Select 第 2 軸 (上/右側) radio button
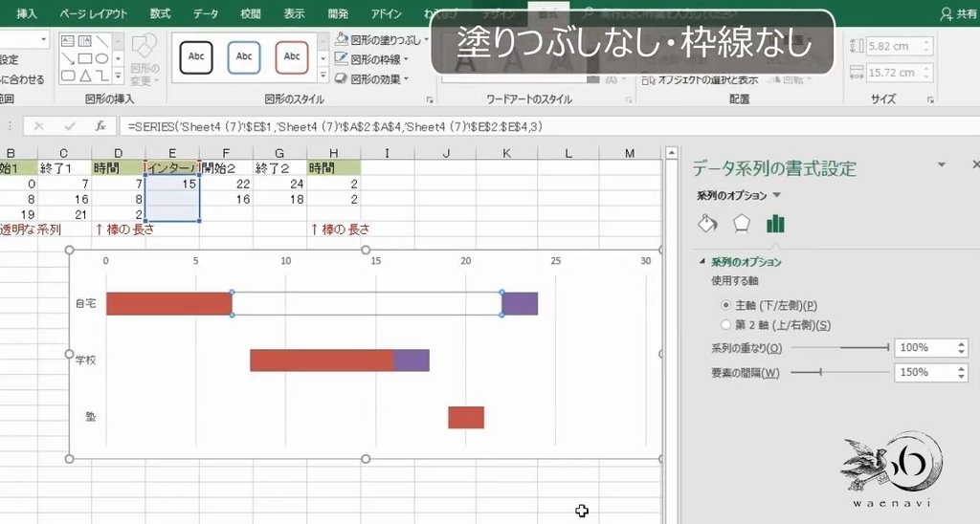980x524 pixels. coord(725,325)
